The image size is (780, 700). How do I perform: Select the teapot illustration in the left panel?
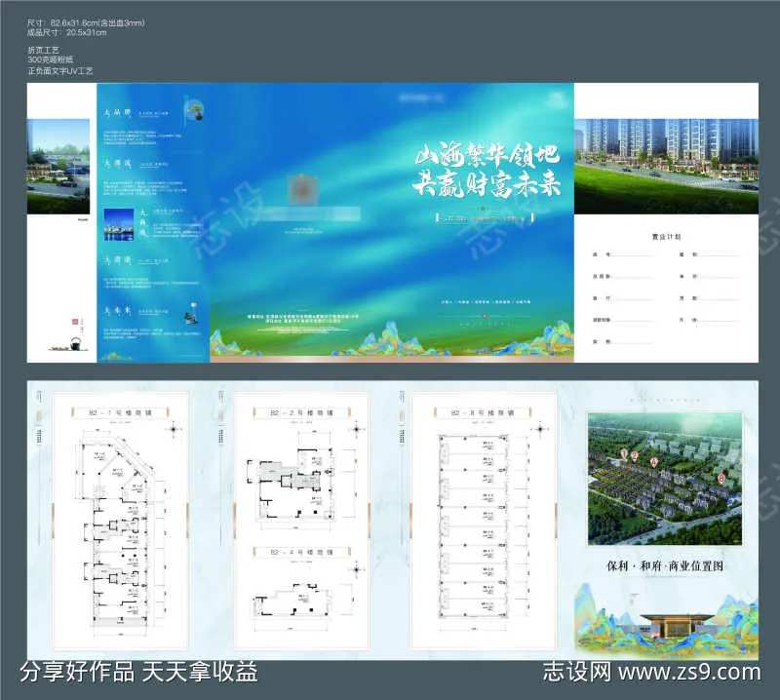pos(75,343)
